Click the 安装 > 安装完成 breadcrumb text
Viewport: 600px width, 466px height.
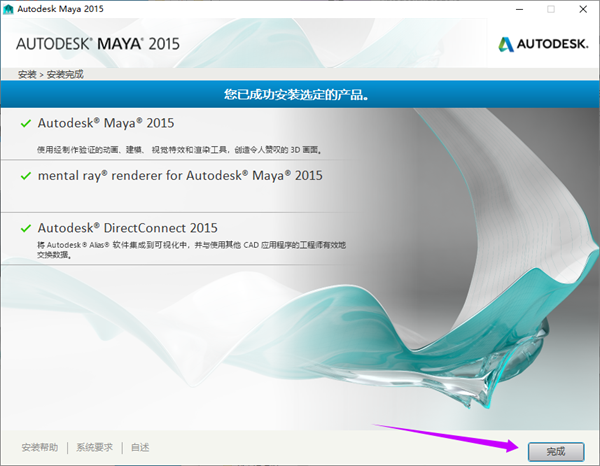(x=50, y=74)
